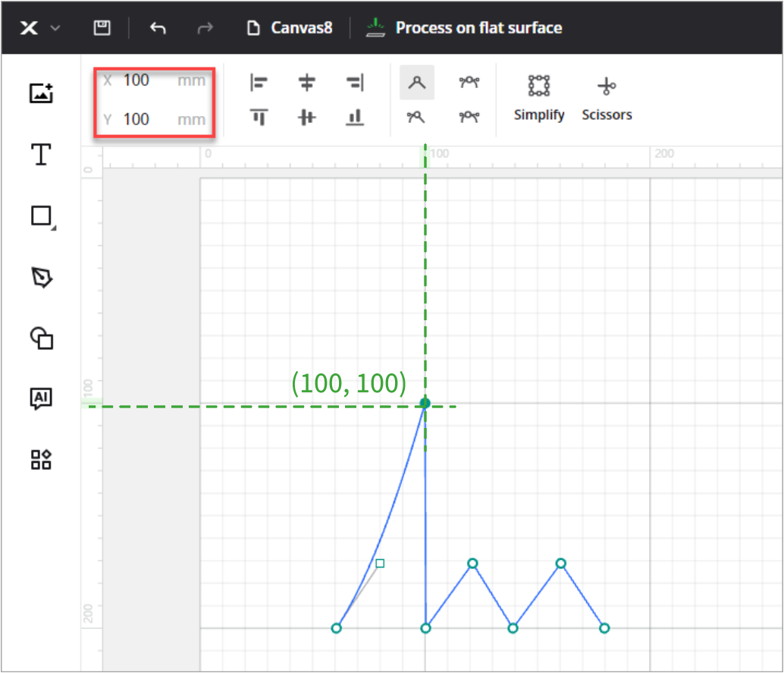
Task: Open the apps and shapes library
Action: (41, 459)
